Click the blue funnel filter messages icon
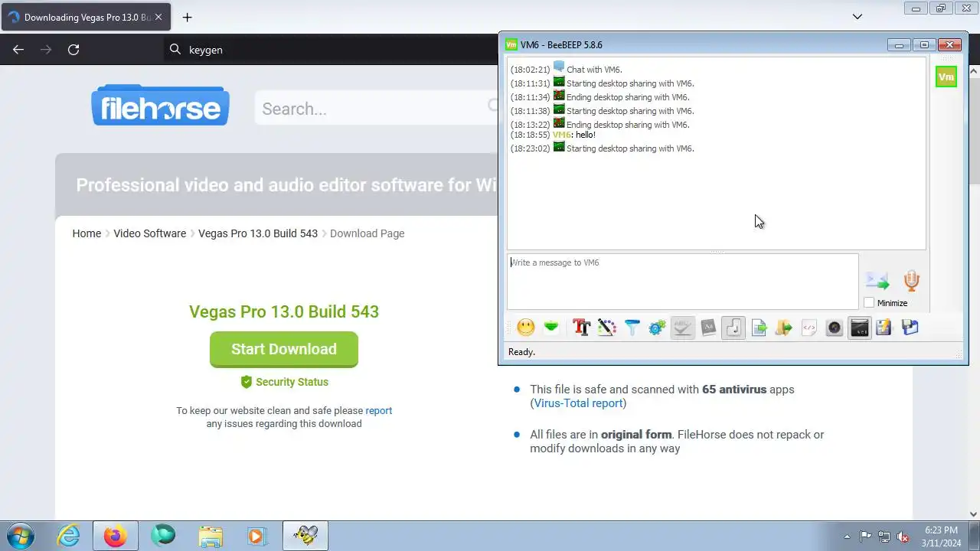 tap(632, 328)
